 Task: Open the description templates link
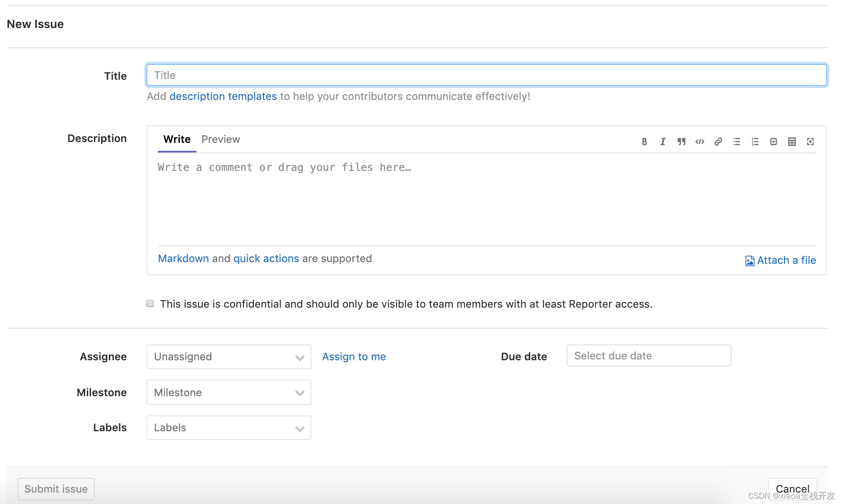point(223,96)
